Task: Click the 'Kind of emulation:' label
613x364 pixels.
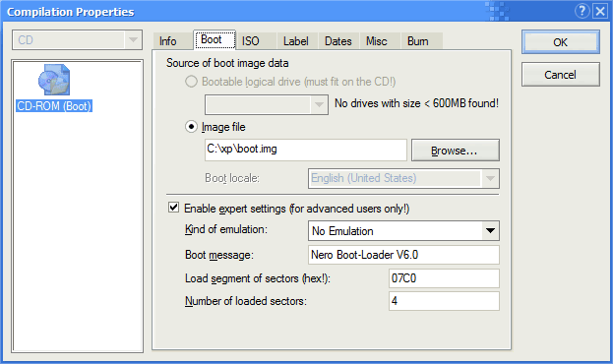Action: (x=226, y=229)
